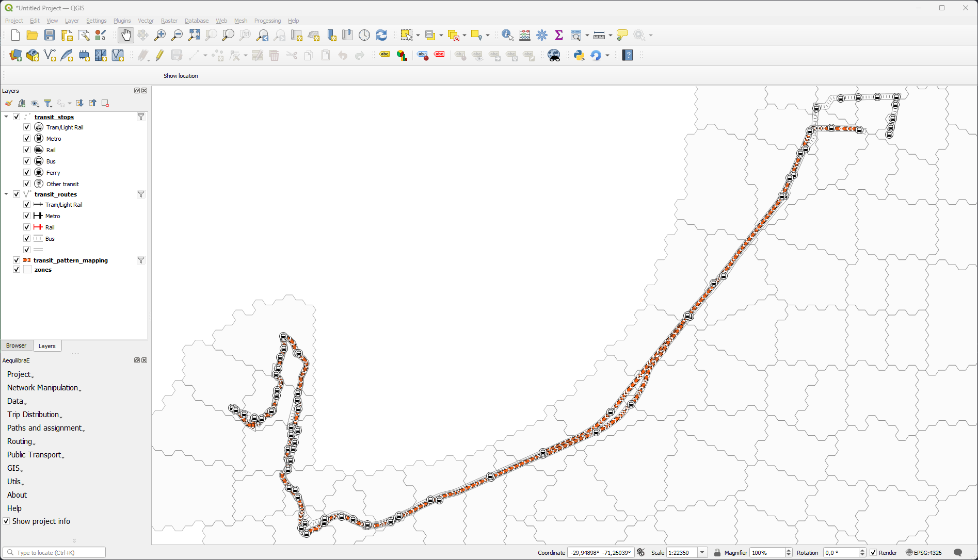Open the Processing menu
The width and height of the screenshot is (978, 560).
tap(267, 21)
